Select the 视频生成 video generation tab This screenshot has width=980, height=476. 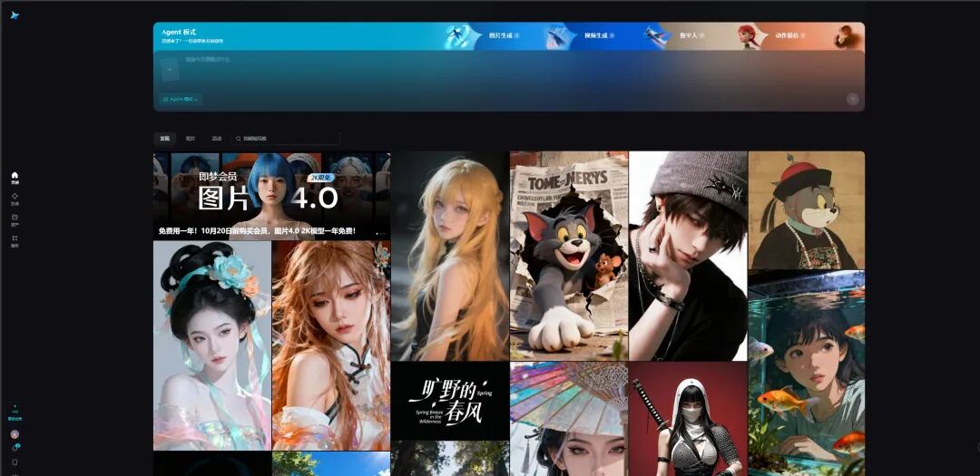(598, 36)
